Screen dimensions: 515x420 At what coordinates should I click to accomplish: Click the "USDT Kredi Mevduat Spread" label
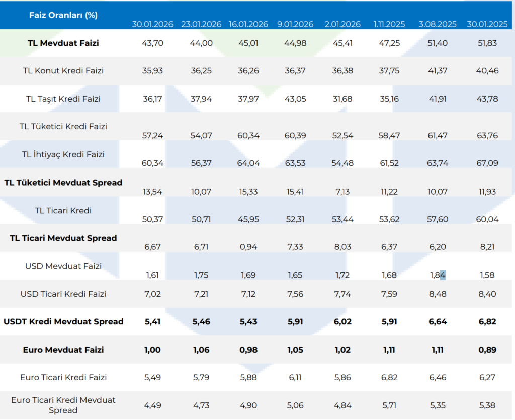[63, 322]
